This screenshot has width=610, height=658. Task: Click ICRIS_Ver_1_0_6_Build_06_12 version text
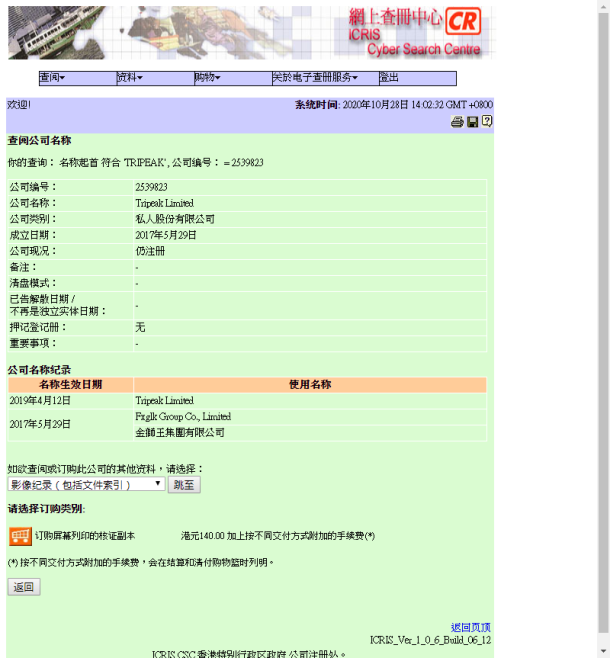(430, 640)
